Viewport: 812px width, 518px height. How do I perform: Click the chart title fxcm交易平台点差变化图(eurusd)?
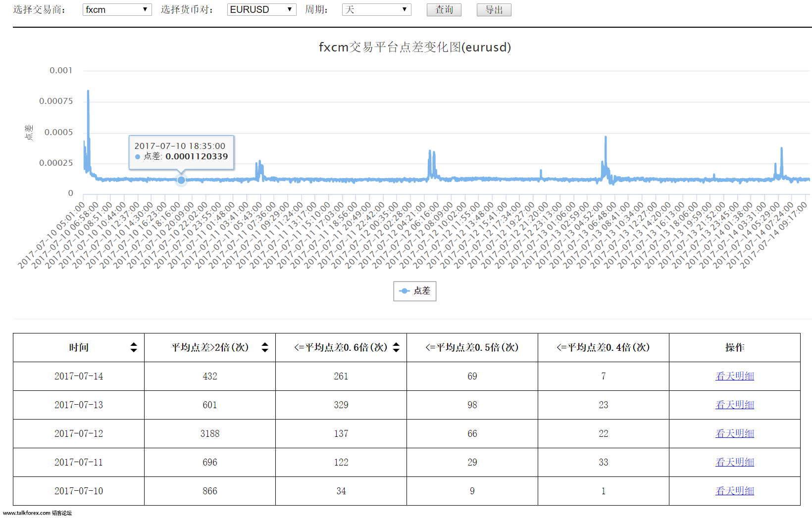(x=415, y=47)
